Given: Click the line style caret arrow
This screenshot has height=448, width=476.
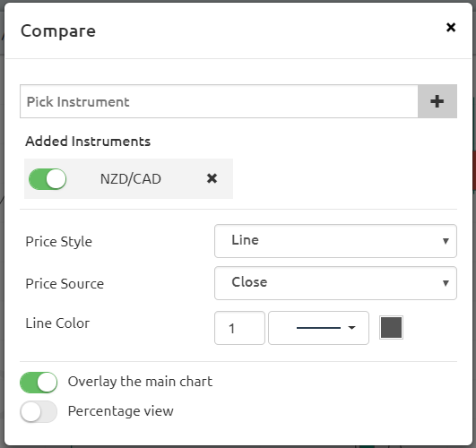Looking at the screenshot, I should 351,328.
